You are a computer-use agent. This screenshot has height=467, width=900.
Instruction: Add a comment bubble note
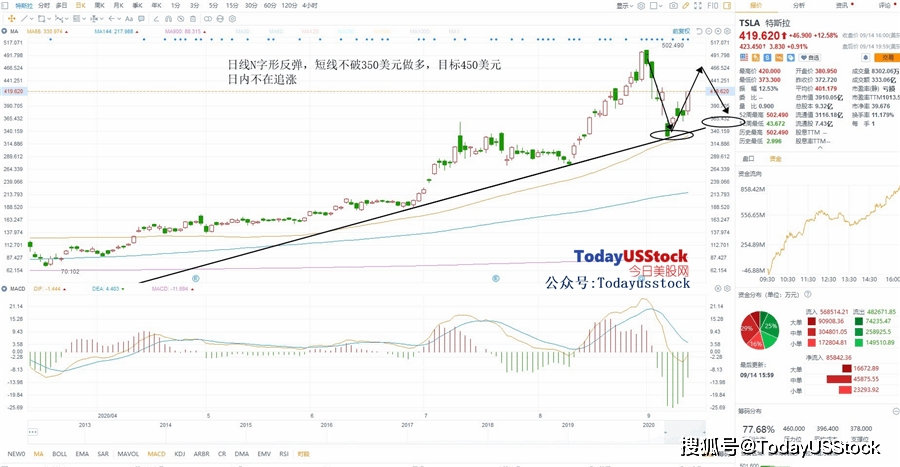(141, 19)
